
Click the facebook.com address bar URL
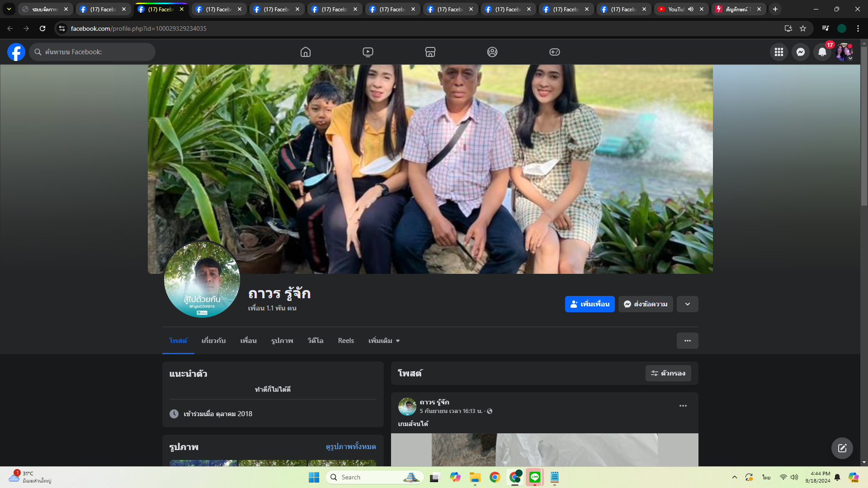(x=139, y=28)
